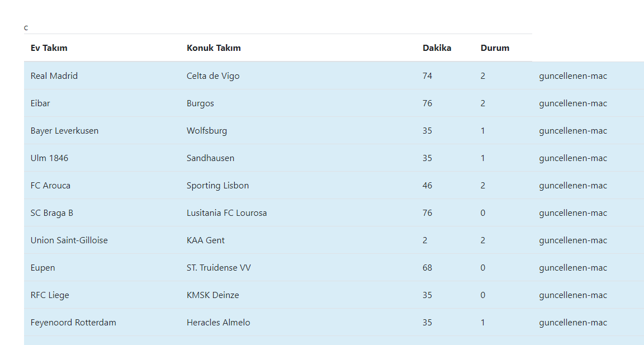Select the Eibar team cell
644x345 pixels.
[x=40, y=103]
